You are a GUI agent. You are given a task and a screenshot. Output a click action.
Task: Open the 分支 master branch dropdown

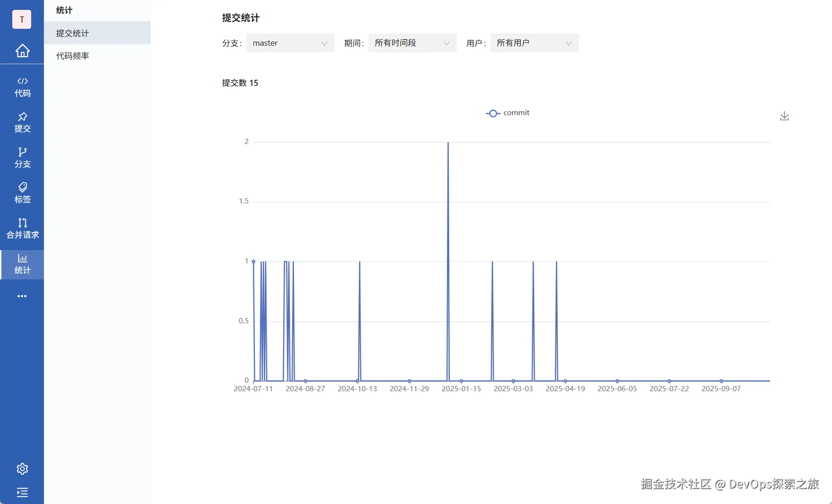(290, 43)
